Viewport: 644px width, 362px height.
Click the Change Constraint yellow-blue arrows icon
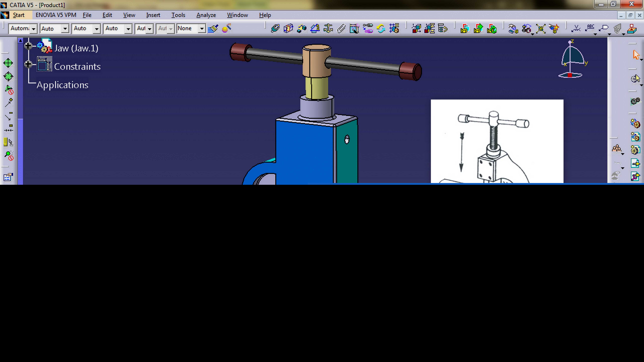point(381,29)
